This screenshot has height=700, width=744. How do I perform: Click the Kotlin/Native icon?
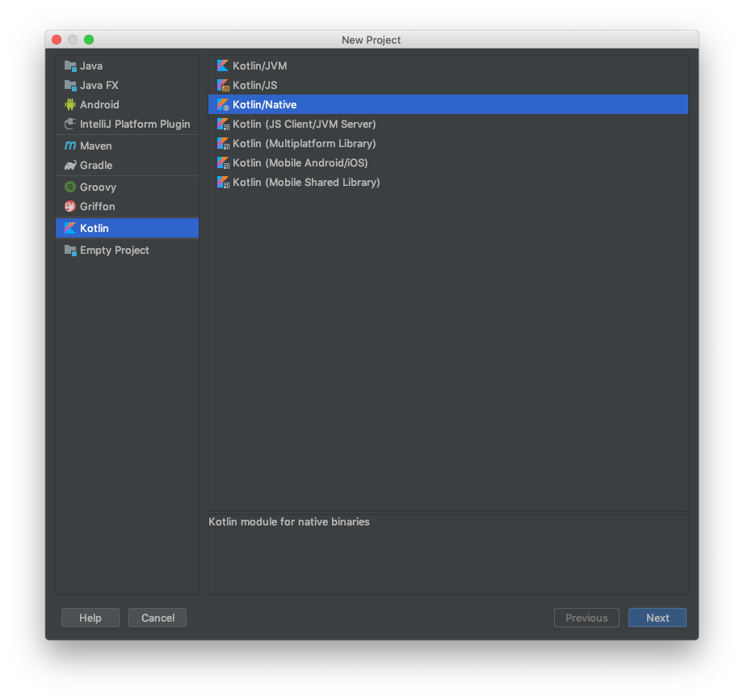(223, 104)
